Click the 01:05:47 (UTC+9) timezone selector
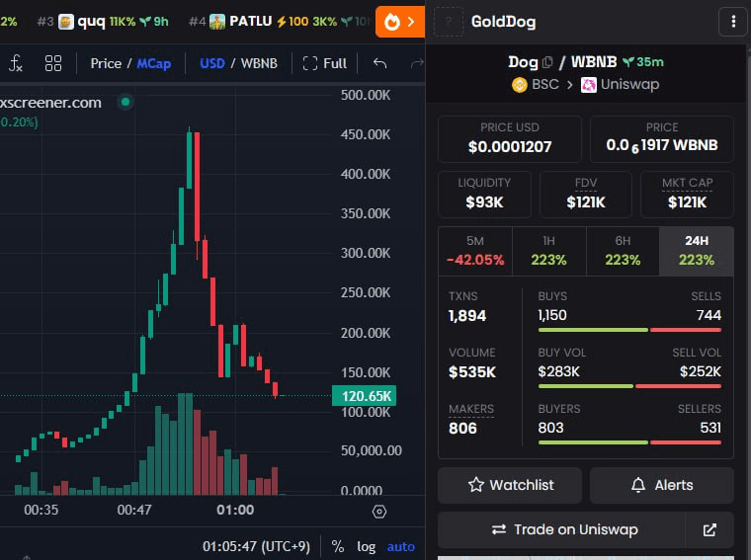 pyautogui.click(x=256, y=546)
